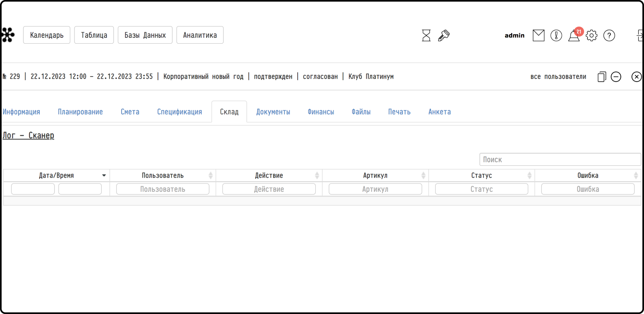Click the hourglass icon in top bar
This screenshot has height=314, width=644.
pyautogui.click(x=426, y=35)
